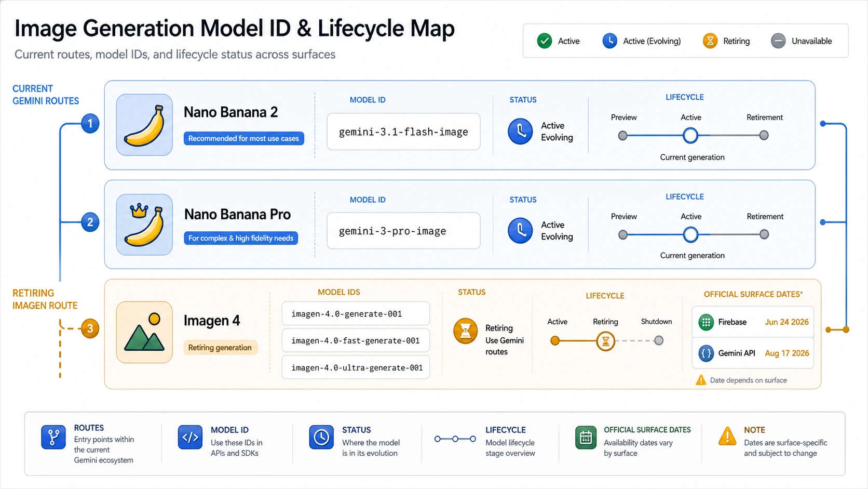Click the Model ID code brackets footer icon
The width and height of the screenshot is (868, 489).
(x=190, y=437)
